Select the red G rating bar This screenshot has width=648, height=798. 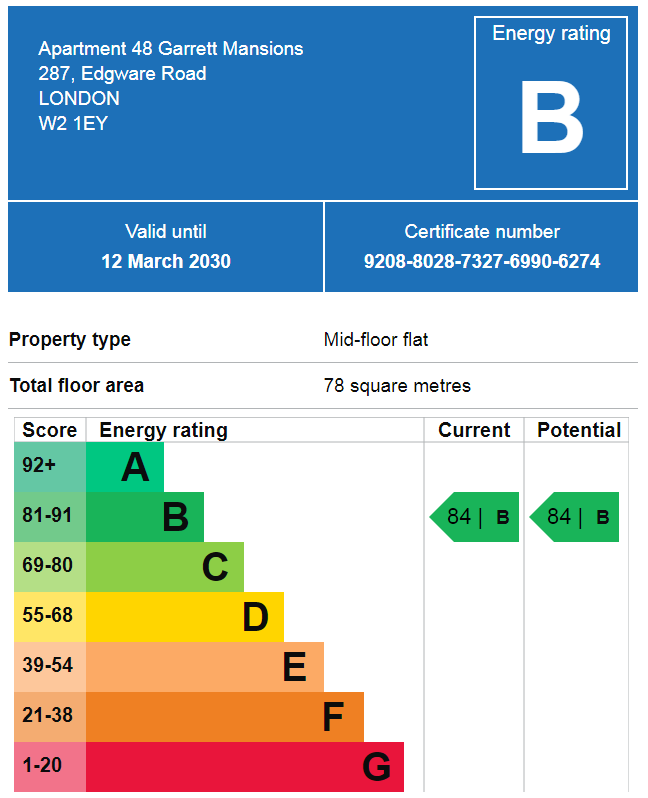(245, 766)
